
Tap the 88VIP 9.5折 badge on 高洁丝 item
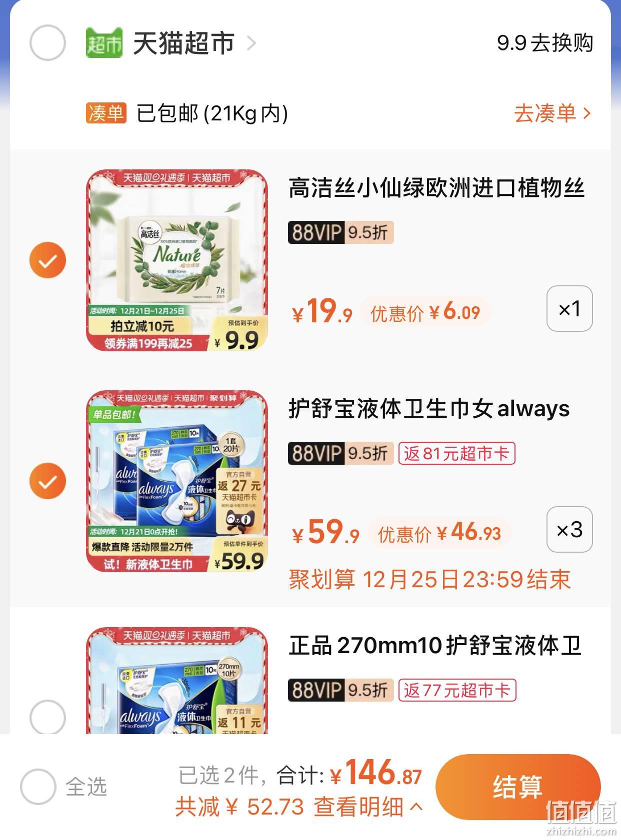pyautogui.click(x=340, y=232)
